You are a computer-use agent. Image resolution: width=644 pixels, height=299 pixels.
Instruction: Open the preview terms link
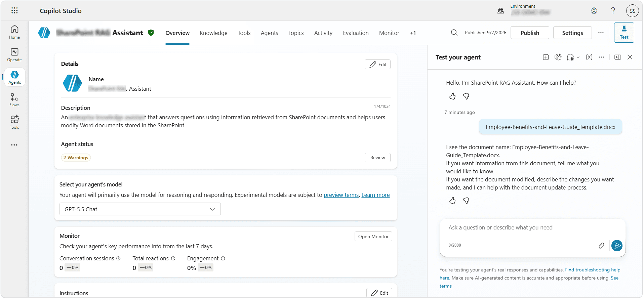pyautogui.click(x=341, y=195)
